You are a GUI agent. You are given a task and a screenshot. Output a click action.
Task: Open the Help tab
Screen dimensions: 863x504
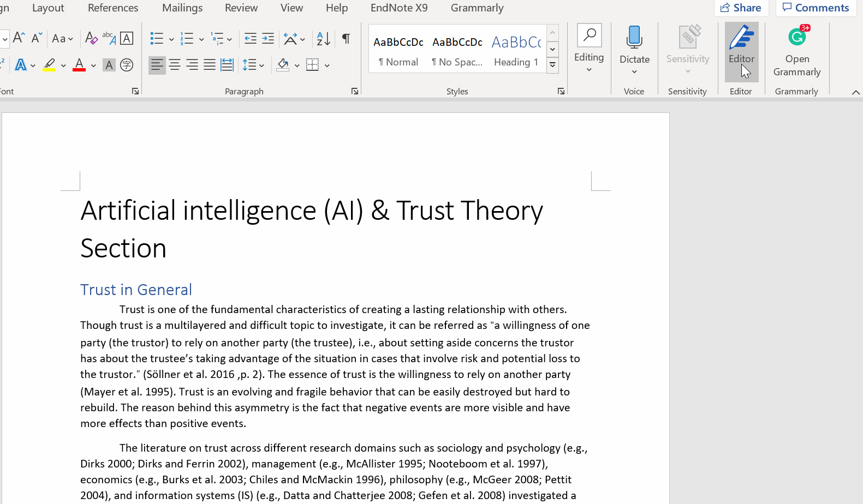(337, 8)
